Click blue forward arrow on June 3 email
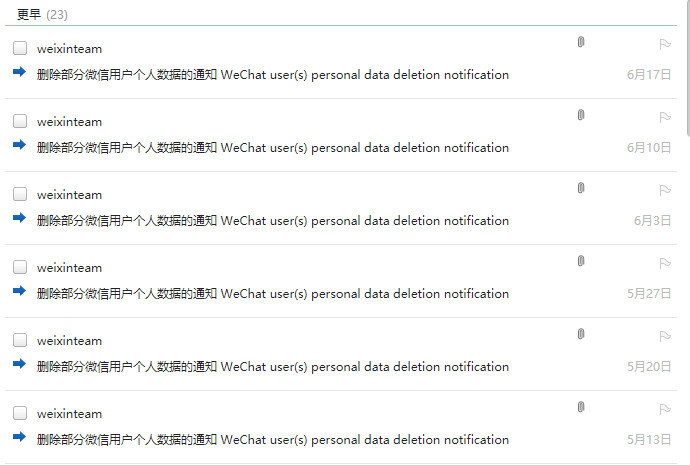 click(19, 219)
